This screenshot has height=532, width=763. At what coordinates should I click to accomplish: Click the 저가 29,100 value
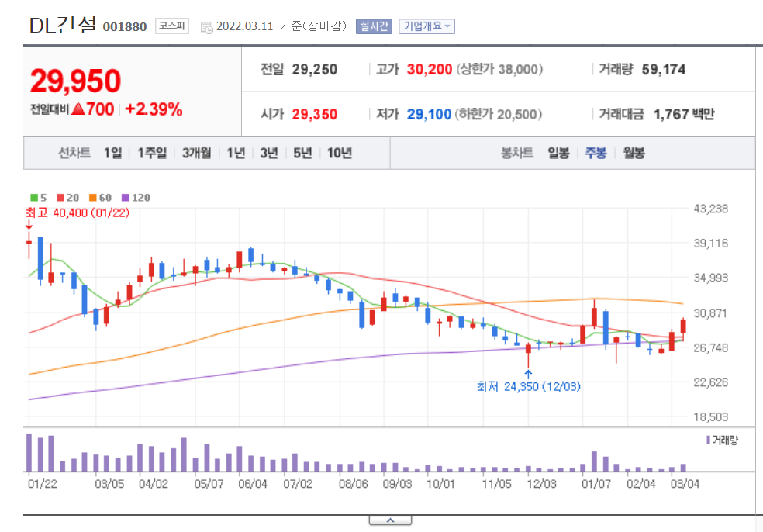click(429, 114)
